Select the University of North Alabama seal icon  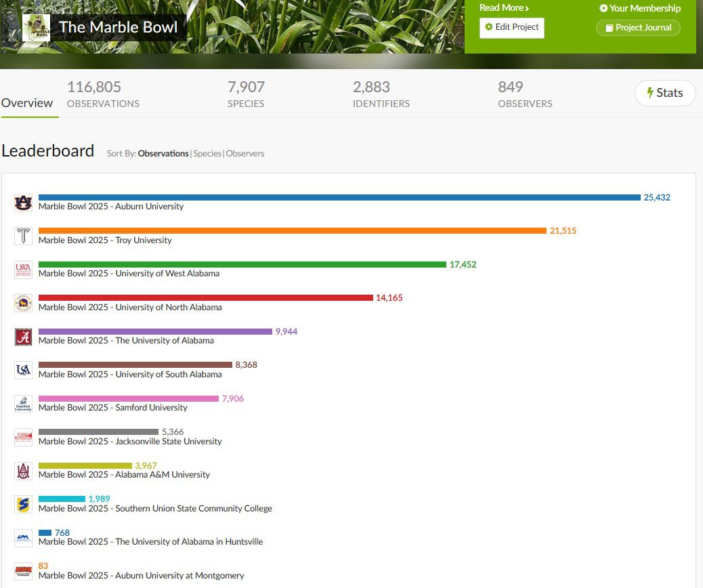(23, 303)
